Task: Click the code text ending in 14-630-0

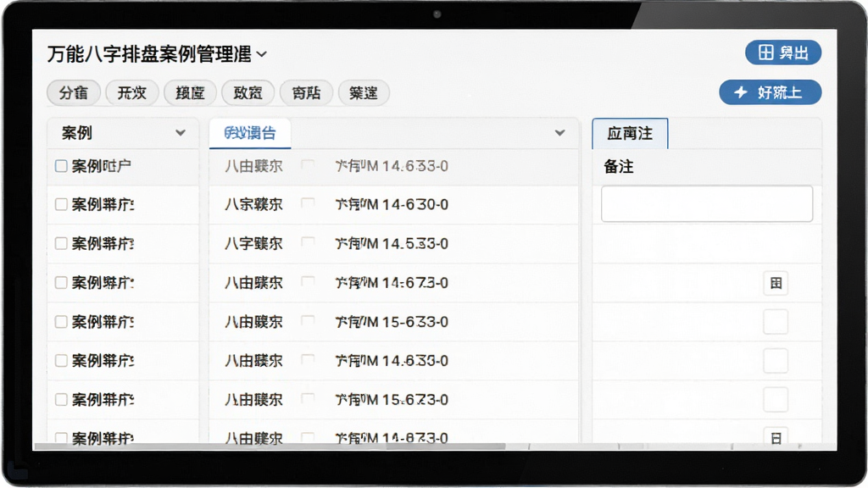Action: point(392,205)
